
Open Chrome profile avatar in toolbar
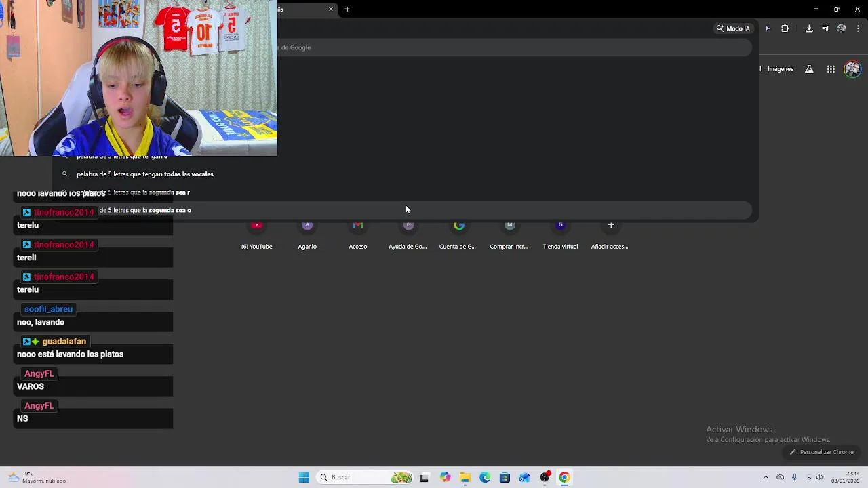click(x=842, y=28)
